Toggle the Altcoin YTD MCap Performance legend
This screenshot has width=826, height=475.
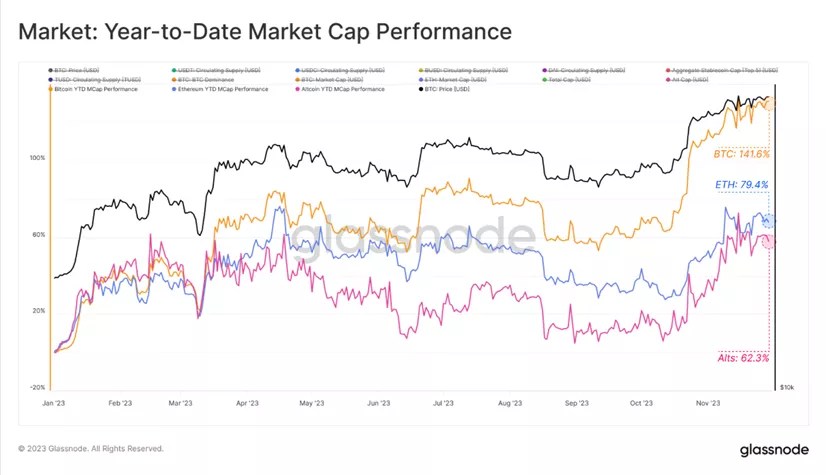(340, 89)
